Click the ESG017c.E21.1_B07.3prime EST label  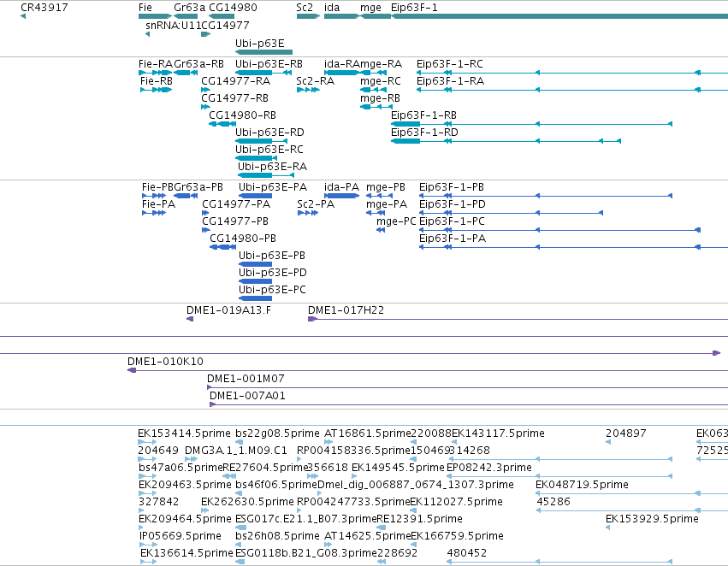pyautogui.click(x=305, y=519)
